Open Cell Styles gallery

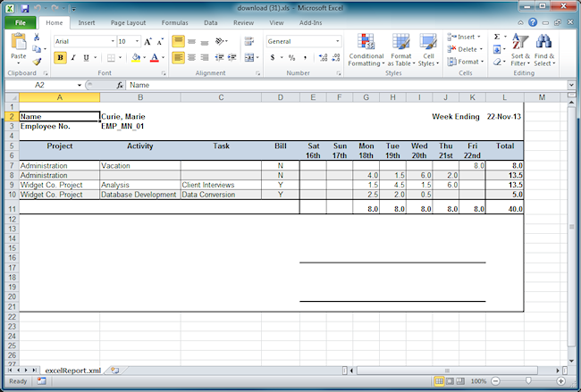point(428,50)
